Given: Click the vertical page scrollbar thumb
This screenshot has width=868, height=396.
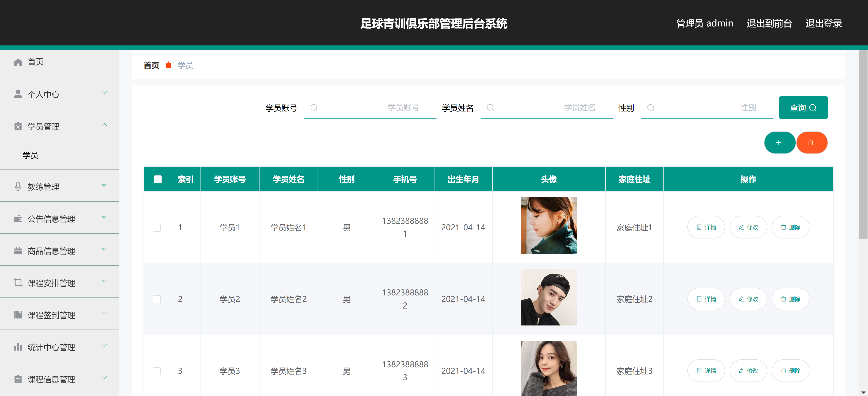Looking at the screenshot, I should [x=863, y=145].
